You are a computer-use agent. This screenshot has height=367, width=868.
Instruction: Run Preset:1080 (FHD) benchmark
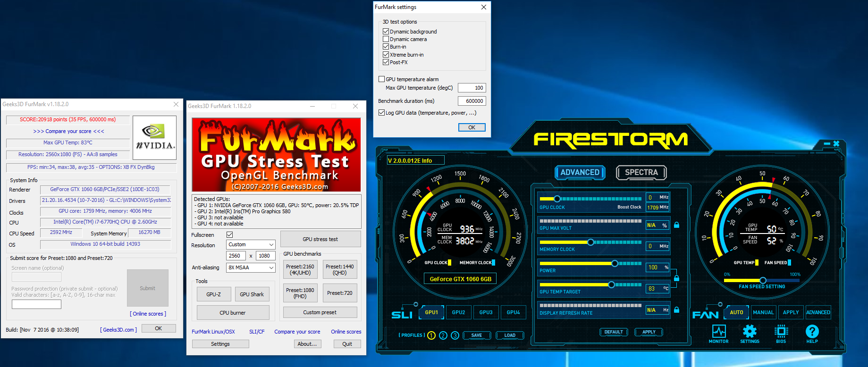[300, 293]
